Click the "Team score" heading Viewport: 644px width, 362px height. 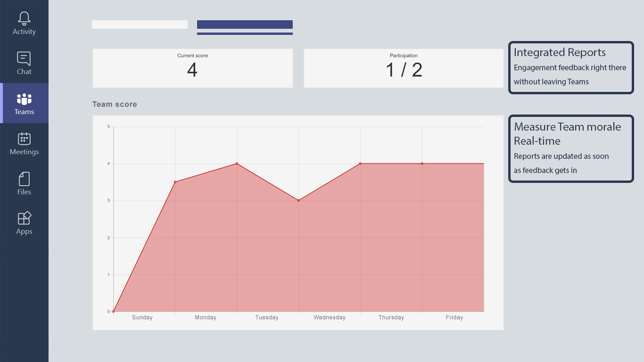coord(115,104)
